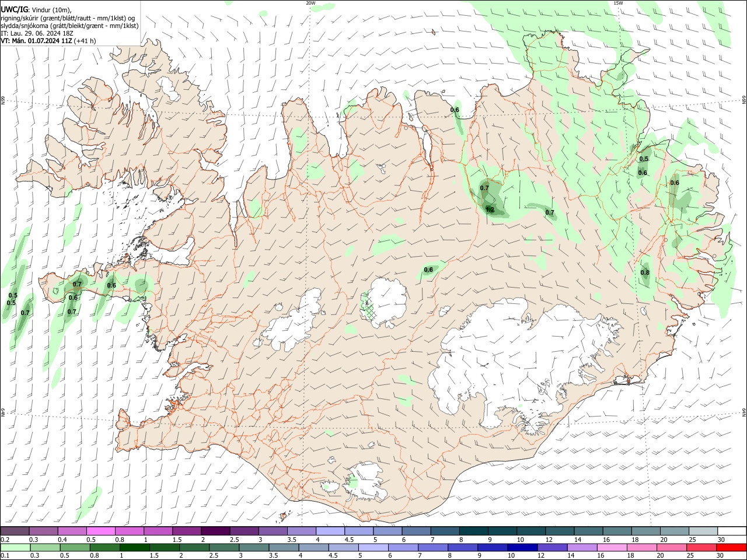Choose the purple snow swatch between 2.5 and 3
The height and width of the screenshot is (560, 747).
[245, 531]
